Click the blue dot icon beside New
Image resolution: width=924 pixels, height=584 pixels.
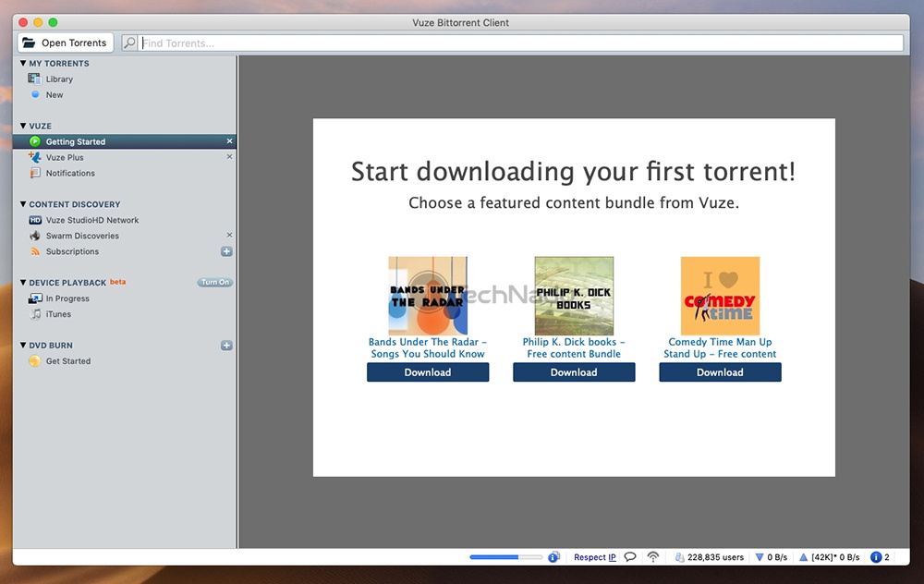tap(35, 94)
